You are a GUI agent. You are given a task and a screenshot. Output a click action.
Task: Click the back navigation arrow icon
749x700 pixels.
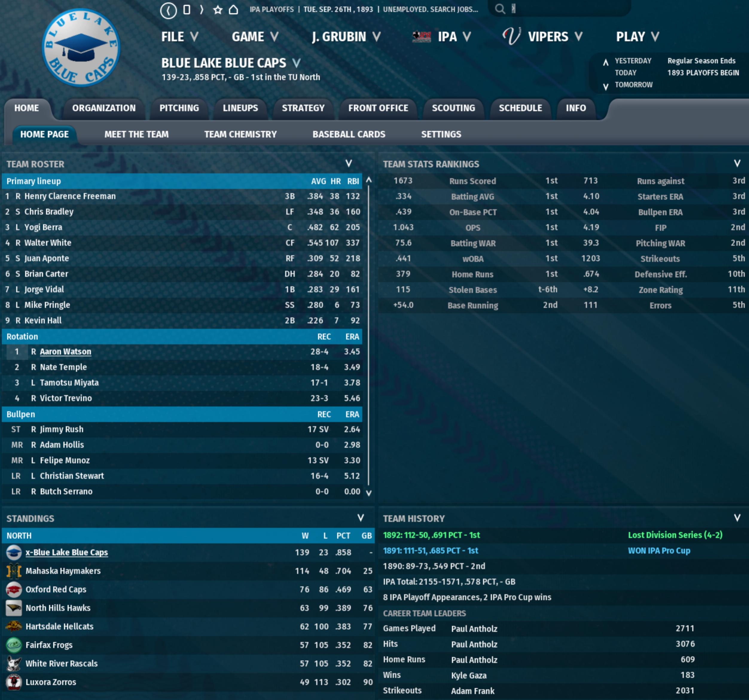168,10
